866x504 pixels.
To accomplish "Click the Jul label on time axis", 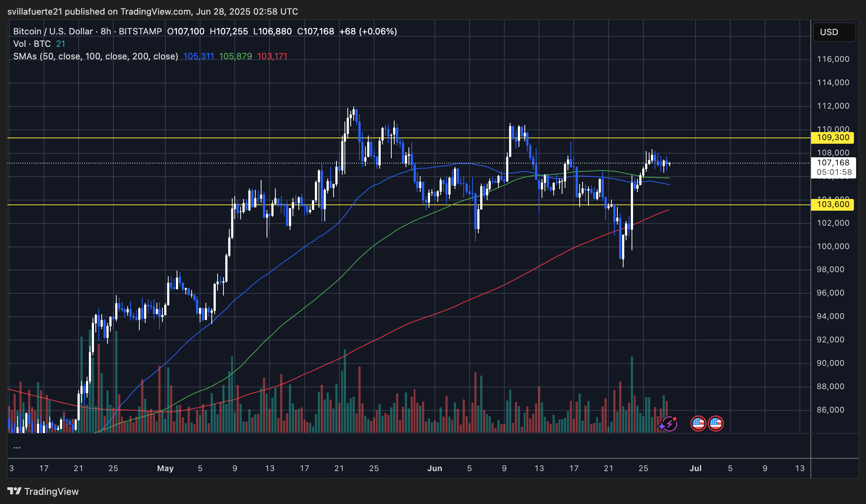I will pos(695,468).
